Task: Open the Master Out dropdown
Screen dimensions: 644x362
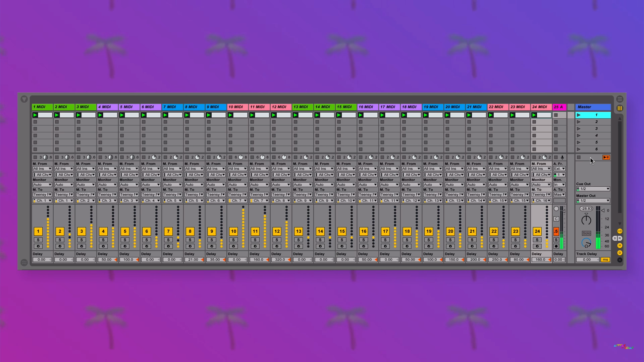Action: coord(593,201)
